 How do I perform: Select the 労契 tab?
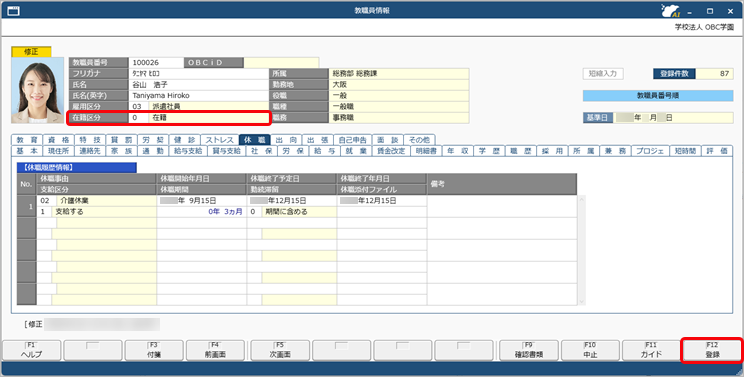[153, 140]
